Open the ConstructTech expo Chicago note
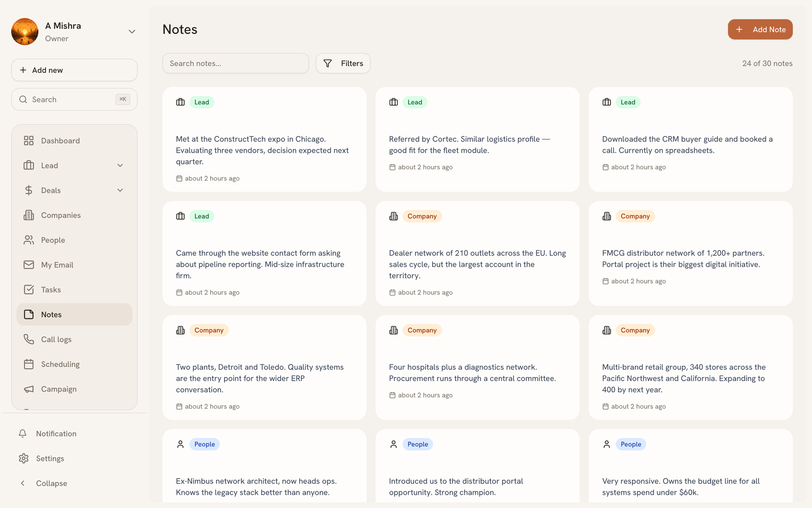 point(264,140)
